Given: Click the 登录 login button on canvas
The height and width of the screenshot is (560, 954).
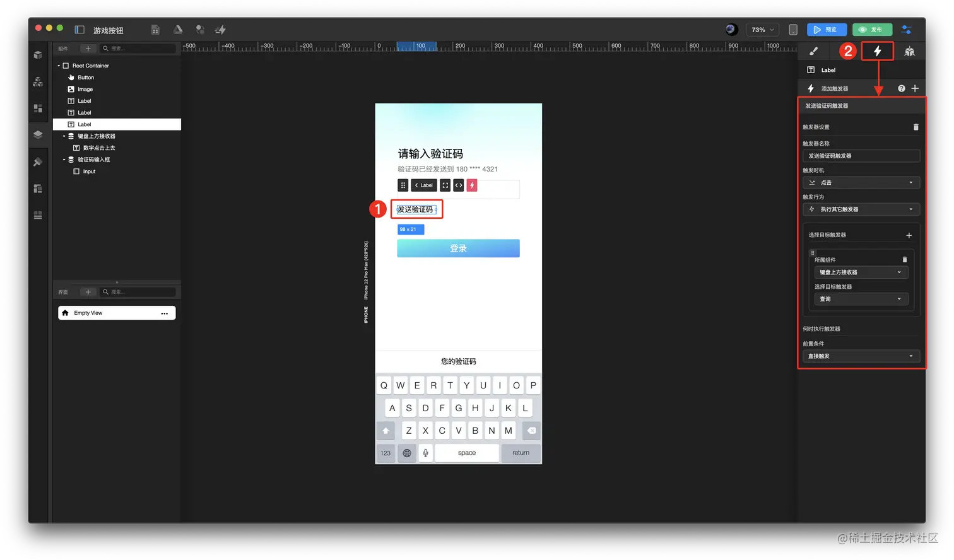Looking at the screenshot, I should (x=458, y=248).
